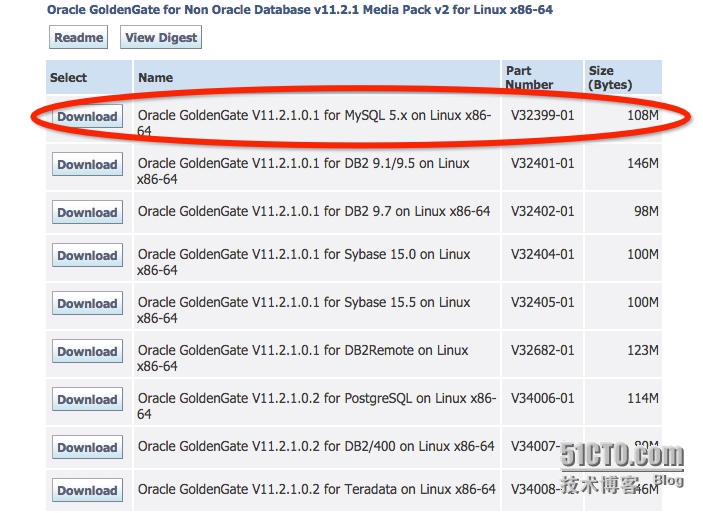Screen dimensions: 703x513
Task: Download GoldenGate for DB2Remote
Action: click(87, 351)
